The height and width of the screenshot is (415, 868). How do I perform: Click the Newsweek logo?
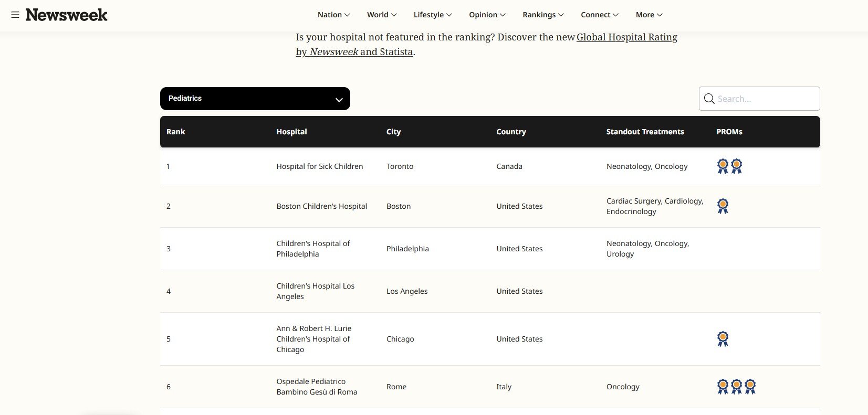[x=67, y=15]
